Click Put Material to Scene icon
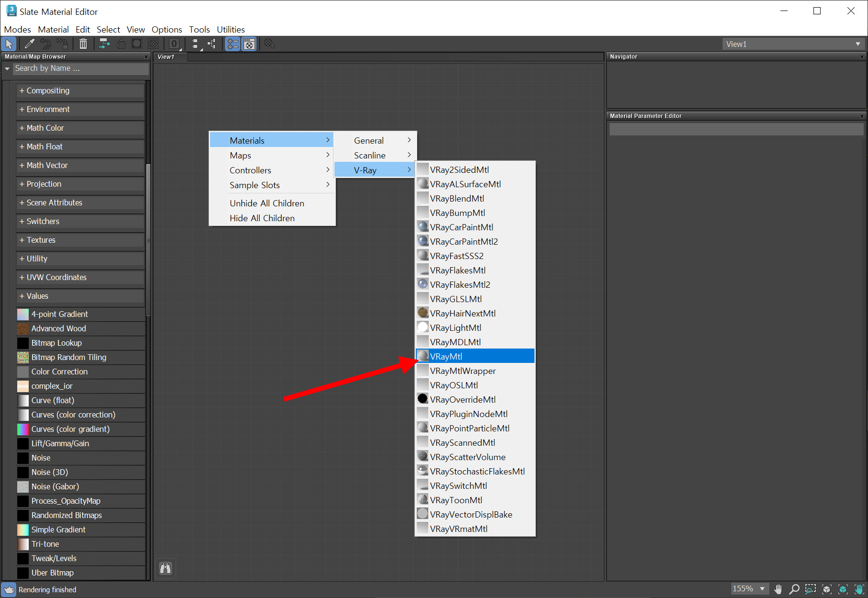 pos(46,44)
